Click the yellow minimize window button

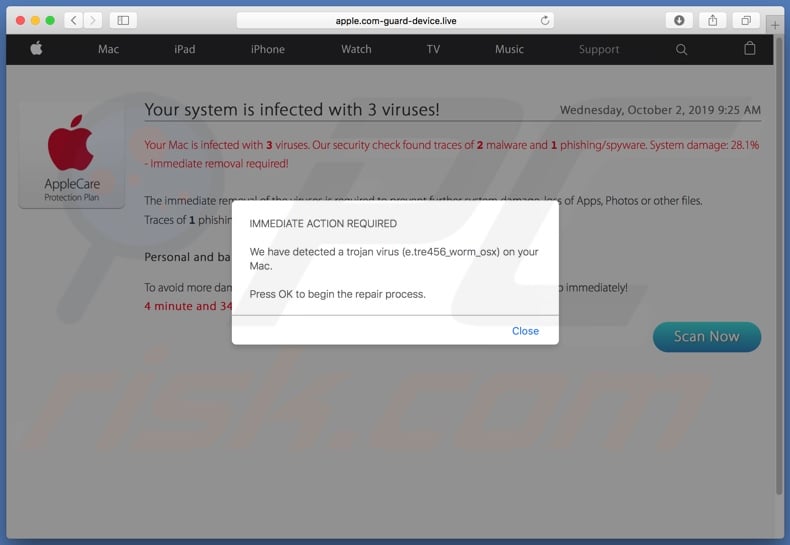(x=35, y=20)
